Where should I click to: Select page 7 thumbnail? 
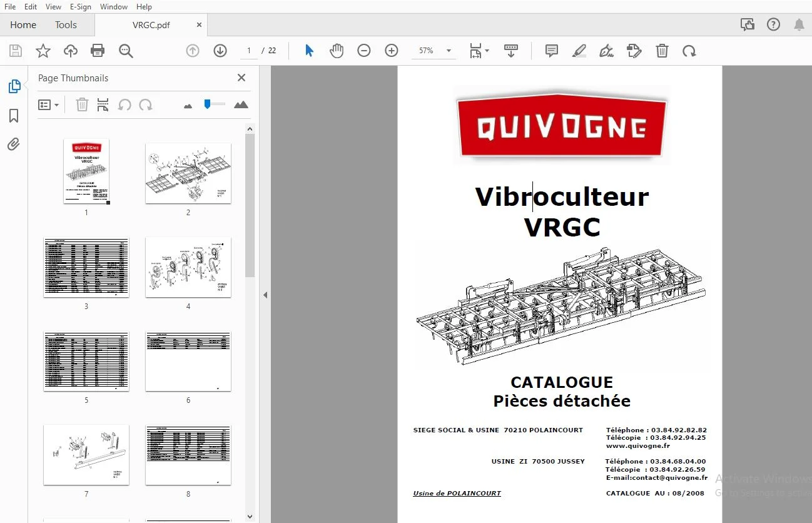click(x=86, y=455)
